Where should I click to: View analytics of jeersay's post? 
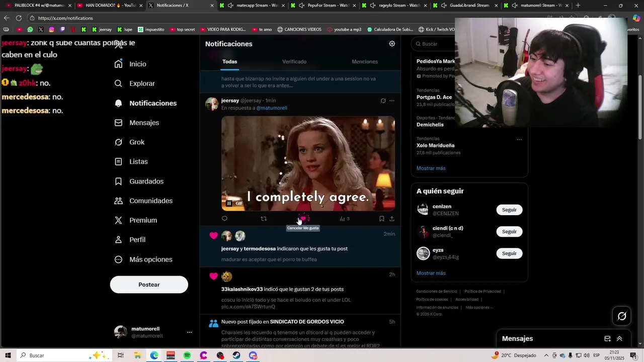pos(345,219)
